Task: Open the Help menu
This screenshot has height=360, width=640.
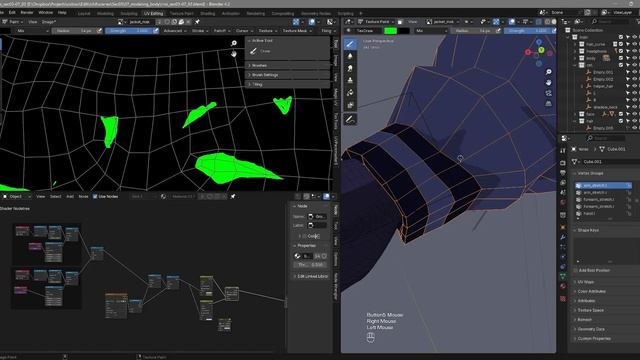Action: (62, 13)
